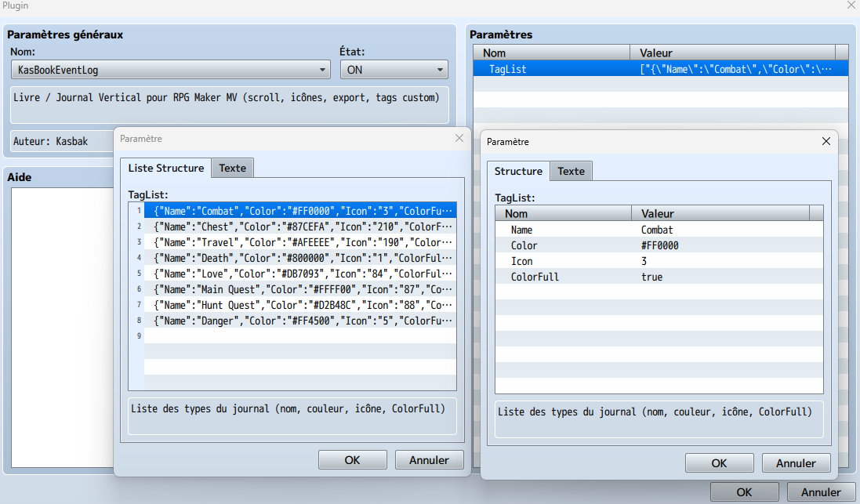The width and height of the screenshot is (860, 504).
Task: Click OK in the main Plugin window
Action: (x=744, y=492)
